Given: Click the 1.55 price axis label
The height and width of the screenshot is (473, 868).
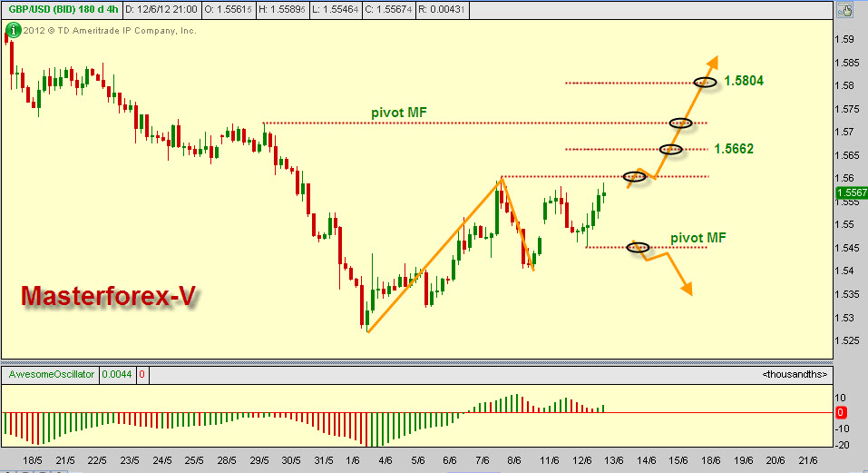Looking at the screenshot, I should point(844,224).
